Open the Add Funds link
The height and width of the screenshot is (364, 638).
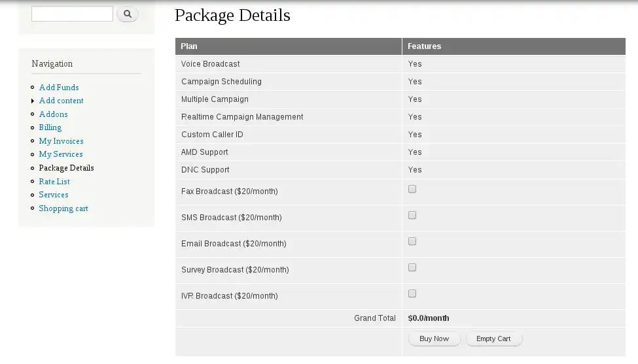[59, 88]
